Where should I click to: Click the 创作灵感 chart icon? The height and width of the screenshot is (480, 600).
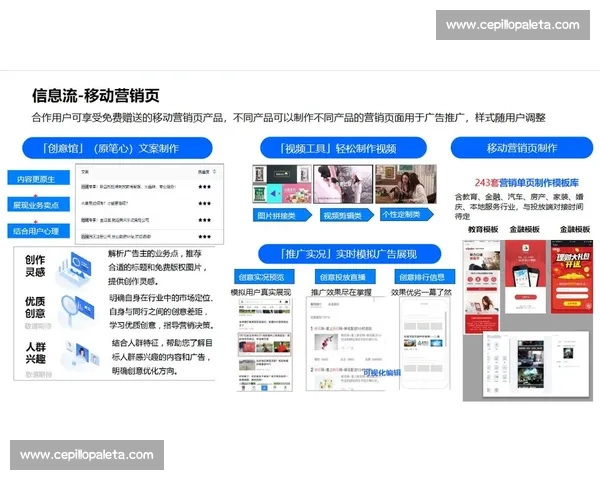coord(75,269)
